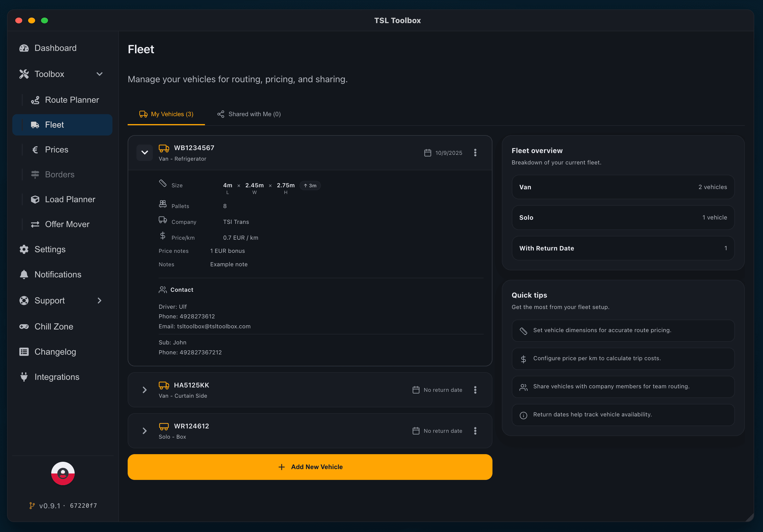Click the Changelog list icon
The image size is (763, 532).
point(24,352)
